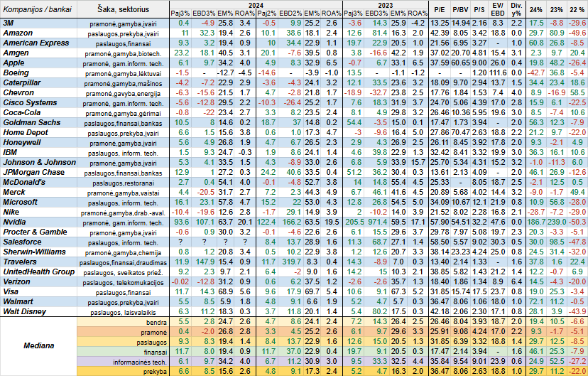588x376 pixels.
Task: Click the Amgen company cell
Action: [x=38, y=53]
